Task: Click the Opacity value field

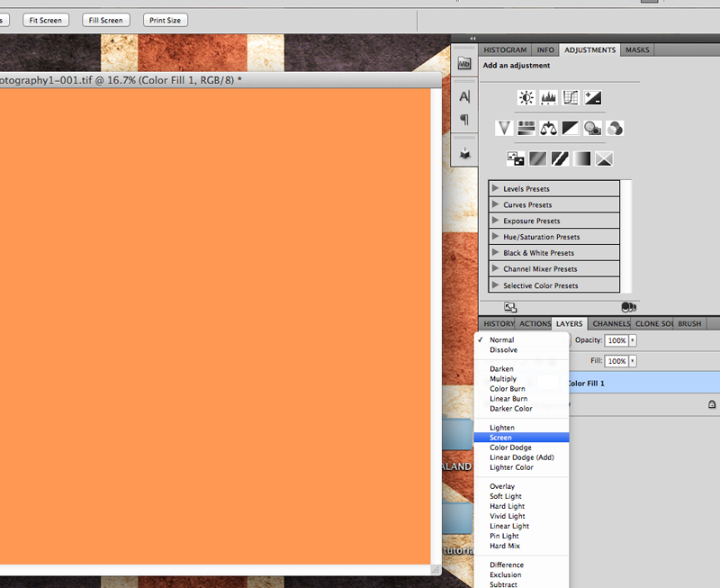Action: click(616, 340)
